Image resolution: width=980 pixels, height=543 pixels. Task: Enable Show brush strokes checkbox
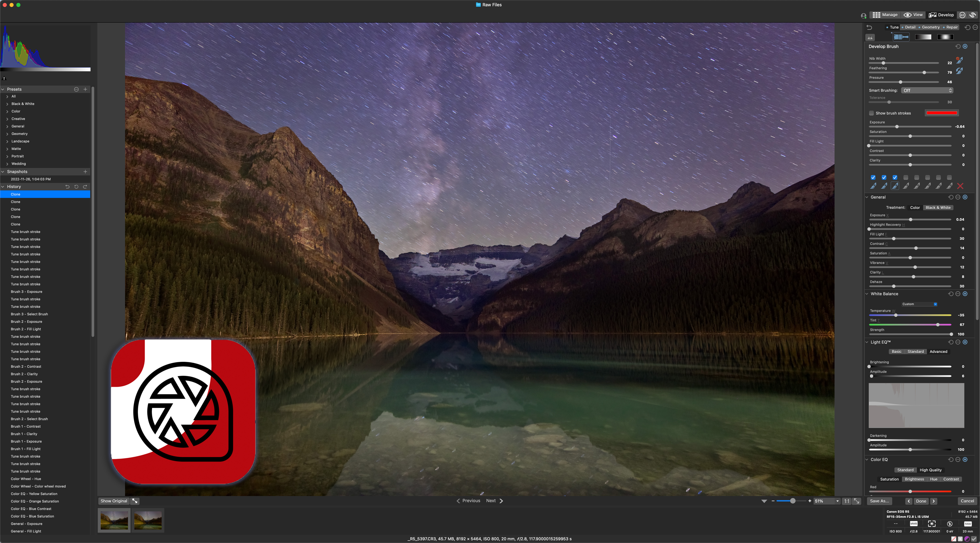click(872, 113)
